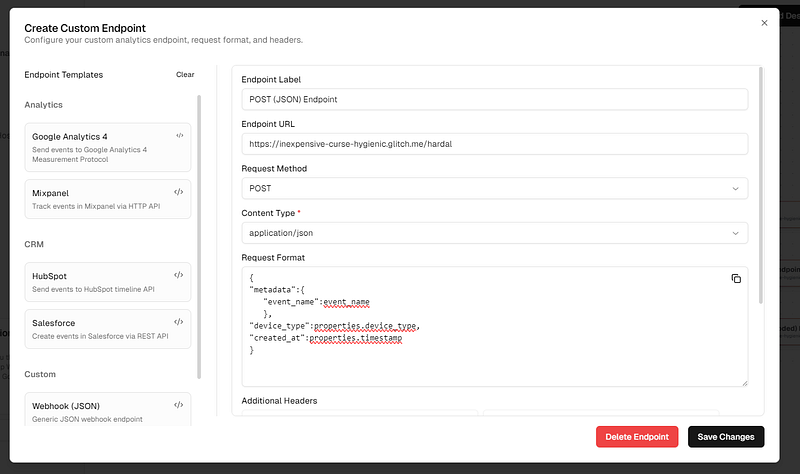
Task: Select the Webhook (JSON) template
Action: (108, 409)
